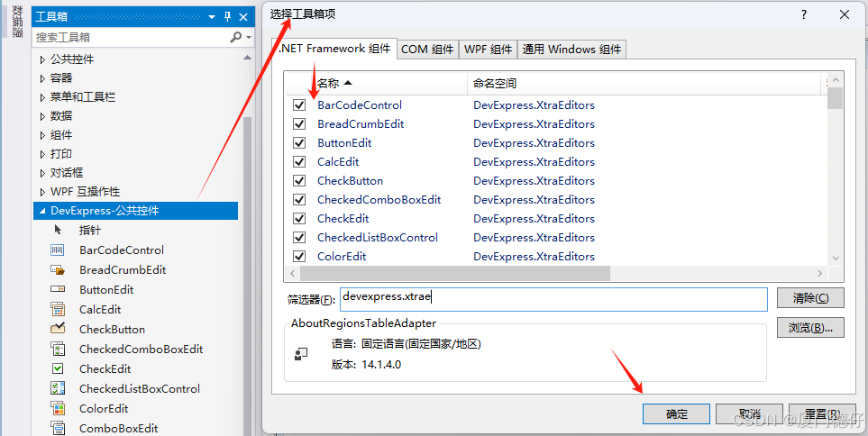Click the 清除(C) clear button

pyautogui.click(x=810, y=298)
